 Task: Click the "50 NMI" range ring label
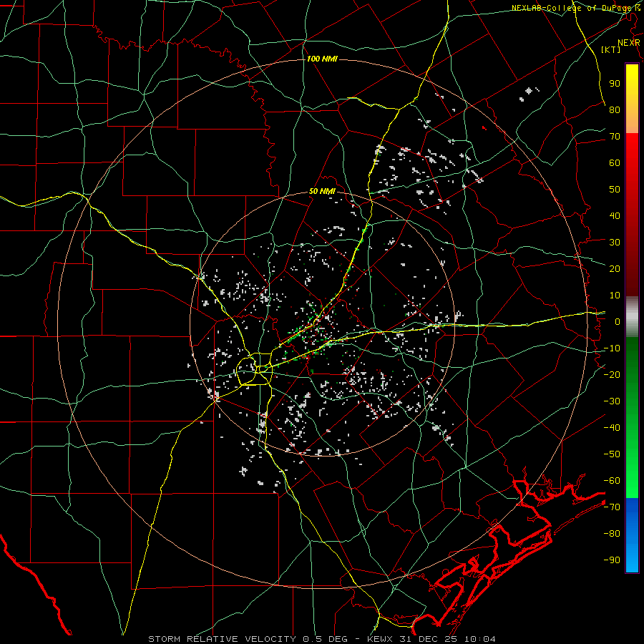(x=322, y=191)
